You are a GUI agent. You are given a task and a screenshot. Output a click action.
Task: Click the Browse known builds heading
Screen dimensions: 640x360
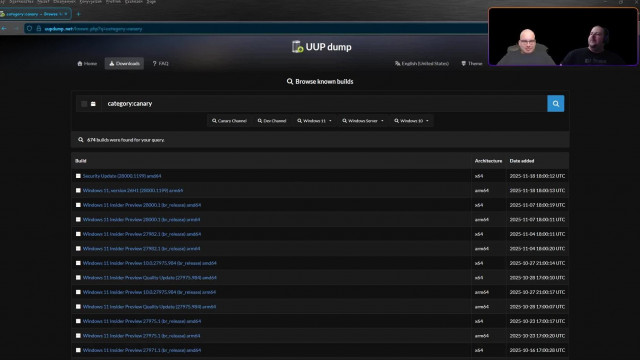coord(320,82)
